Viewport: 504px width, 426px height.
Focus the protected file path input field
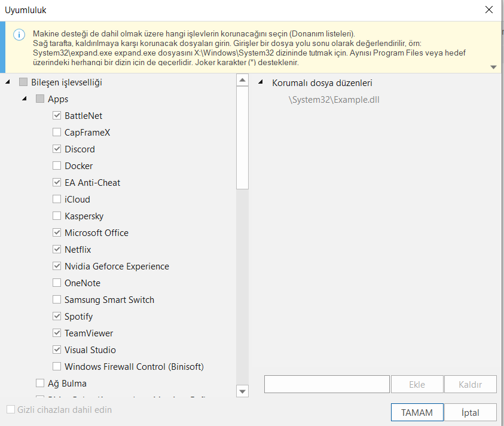pos(327,384)
